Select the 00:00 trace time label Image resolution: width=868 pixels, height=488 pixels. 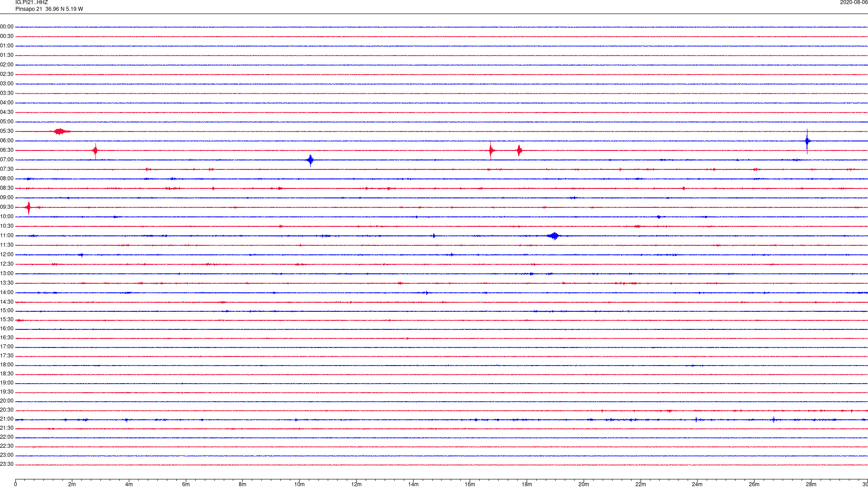click(7, 27)
